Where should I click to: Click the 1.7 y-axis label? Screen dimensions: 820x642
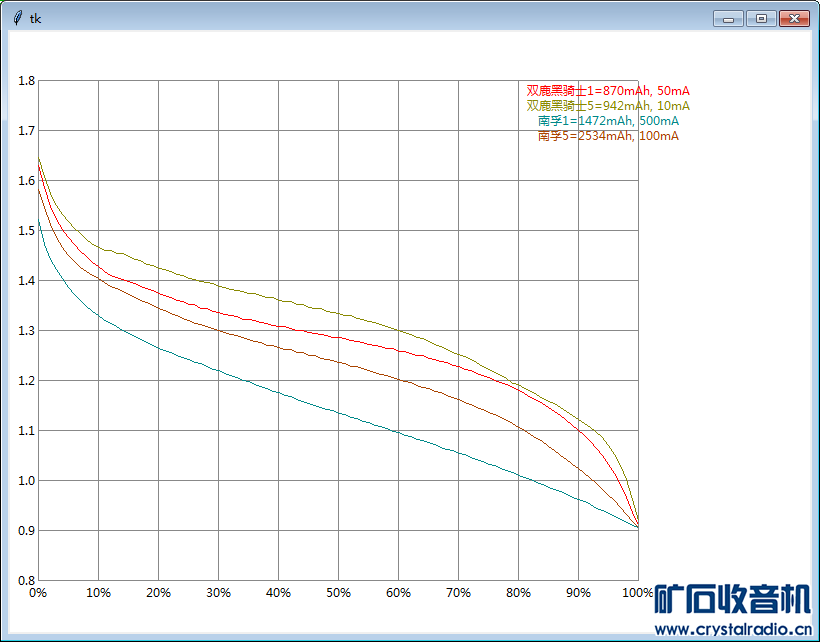click(x=27, y=131)
